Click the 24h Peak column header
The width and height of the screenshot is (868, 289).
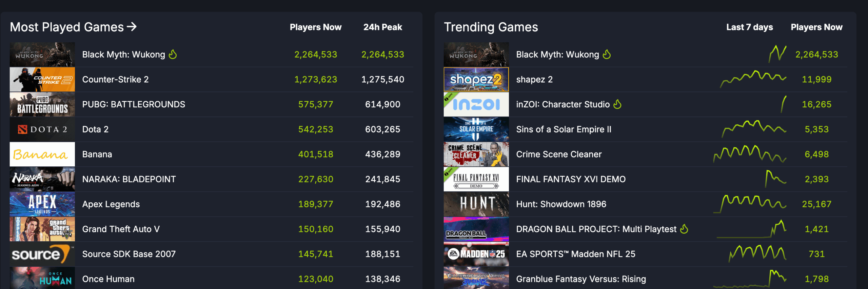click(x=382, y=27)
